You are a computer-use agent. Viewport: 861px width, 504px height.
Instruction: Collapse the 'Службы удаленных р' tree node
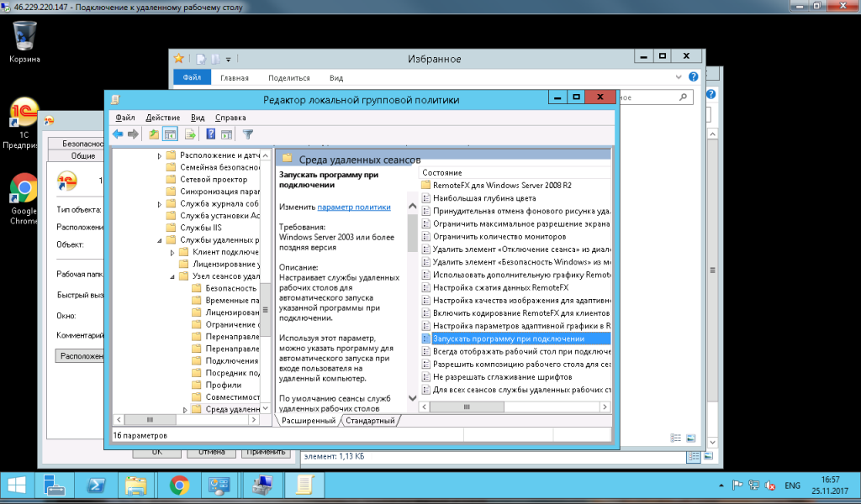[160, 240]
